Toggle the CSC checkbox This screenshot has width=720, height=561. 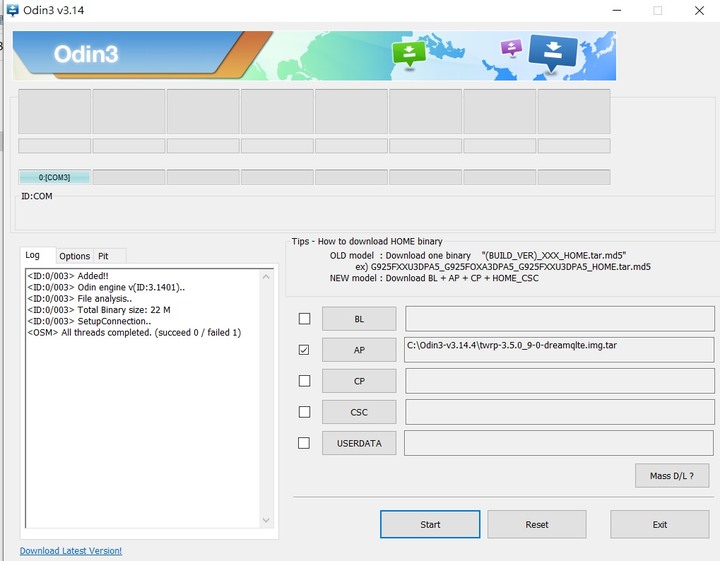pos(304,412)
